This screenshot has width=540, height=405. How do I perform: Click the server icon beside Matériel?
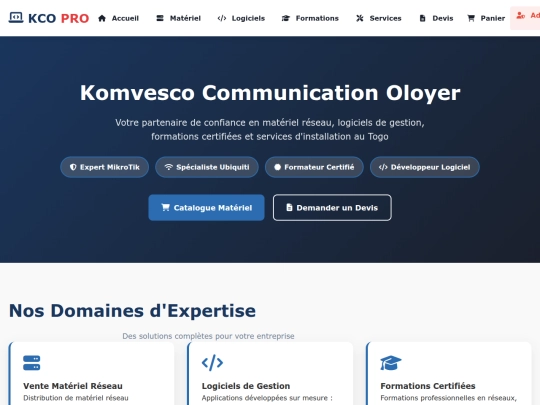(160, 18)
